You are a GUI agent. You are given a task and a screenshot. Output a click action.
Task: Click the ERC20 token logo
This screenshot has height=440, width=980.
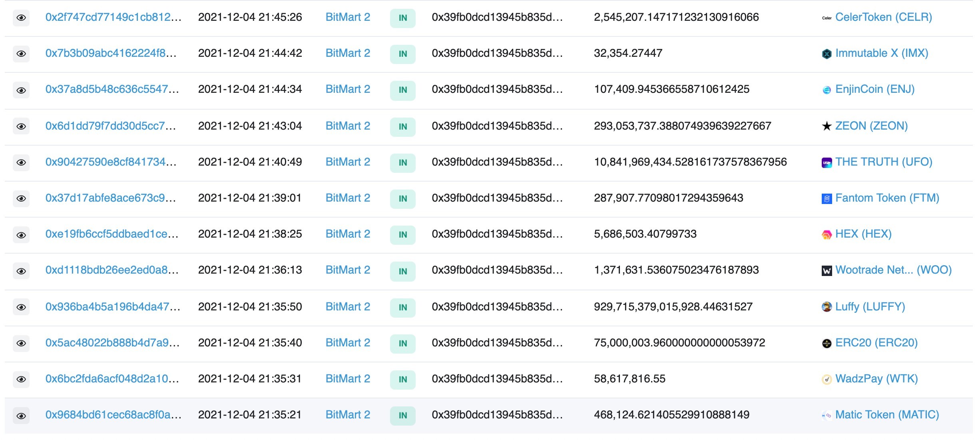coord(827,343)
